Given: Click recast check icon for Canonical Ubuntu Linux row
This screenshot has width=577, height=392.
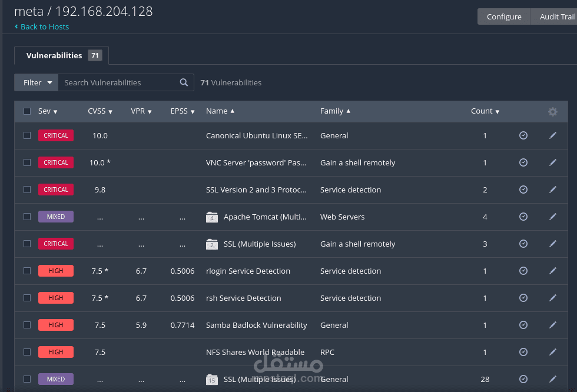Looking at the screenshot, I should tap(523, 135).
